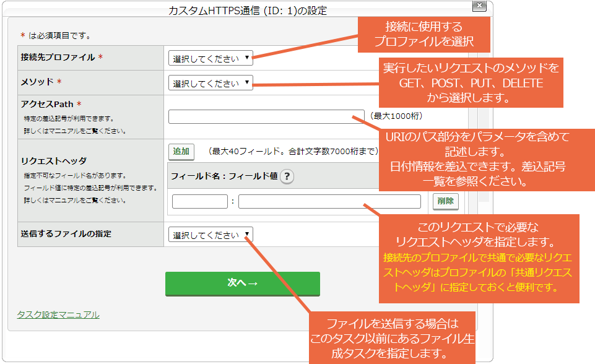
Task: Click the 指定不可なフィールド名があります note
Action: [x=75, y=176]
